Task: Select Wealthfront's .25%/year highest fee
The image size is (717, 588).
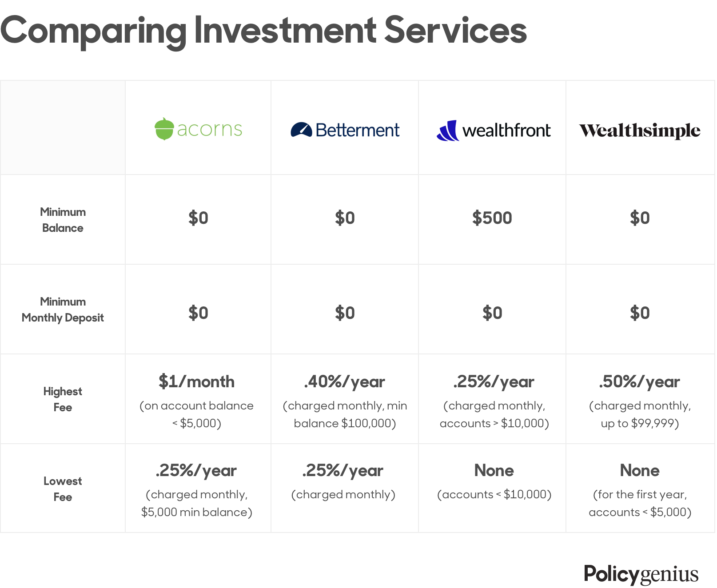Action: [x=494, y=382]
